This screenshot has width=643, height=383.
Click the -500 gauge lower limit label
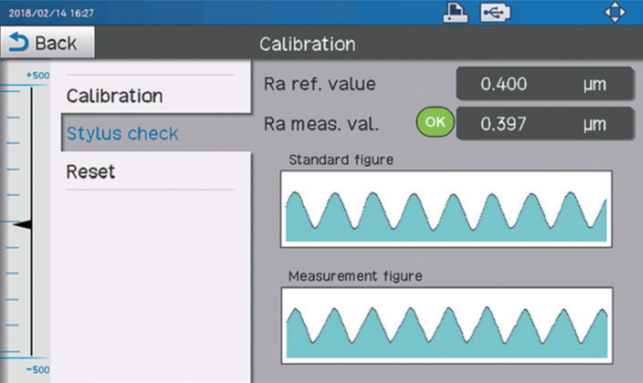38,369
